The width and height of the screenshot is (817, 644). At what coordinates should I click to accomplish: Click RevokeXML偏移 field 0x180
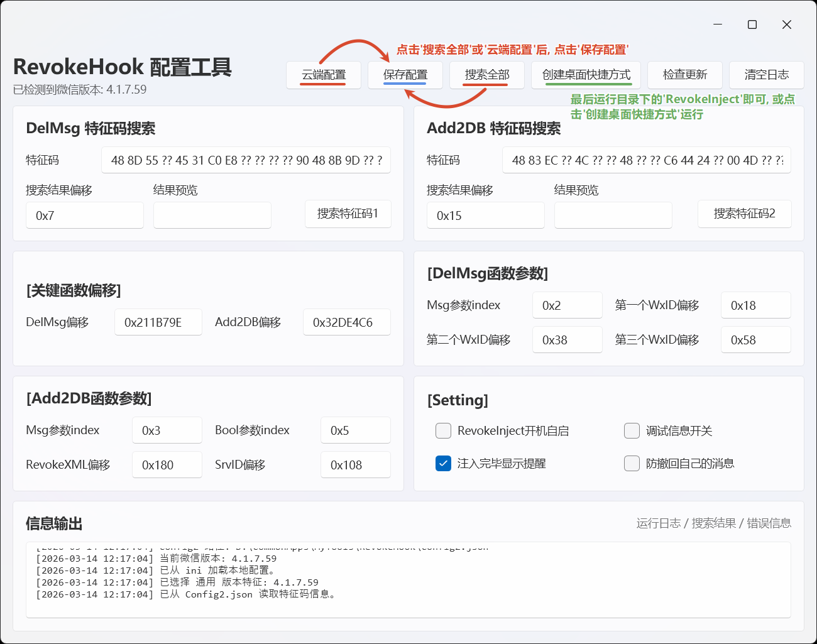pyautogui.click(x=167, y=465)
